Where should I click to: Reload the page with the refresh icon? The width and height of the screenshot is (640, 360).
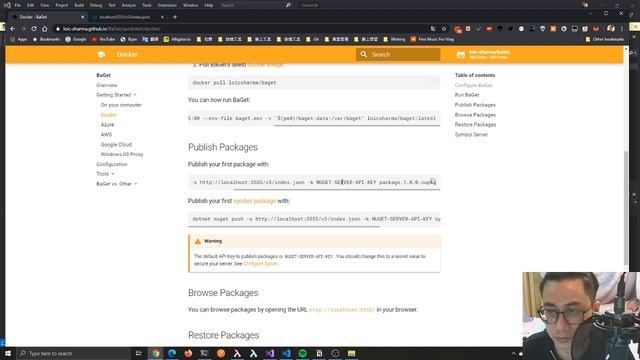34,29
